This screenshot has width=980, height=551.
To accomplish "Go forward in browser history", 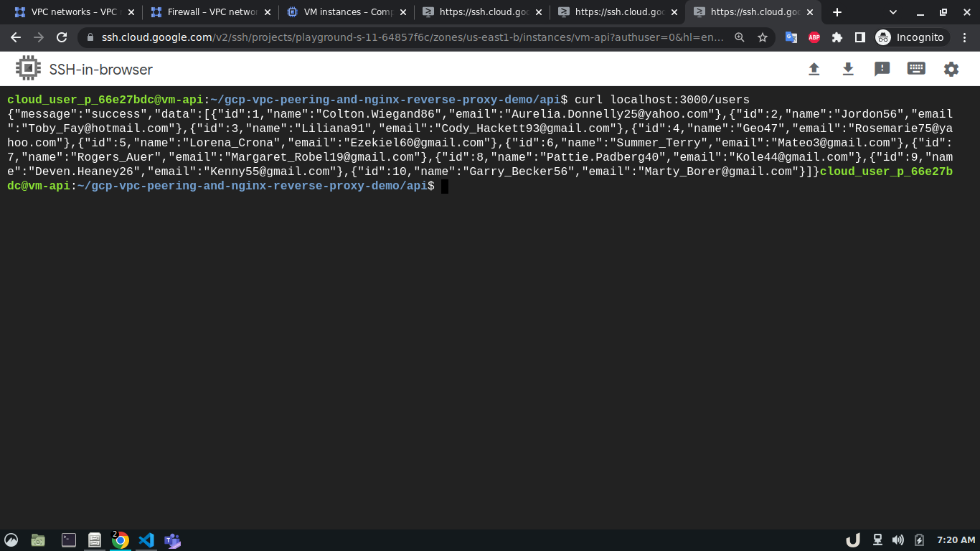I will (x=39, y=37).
